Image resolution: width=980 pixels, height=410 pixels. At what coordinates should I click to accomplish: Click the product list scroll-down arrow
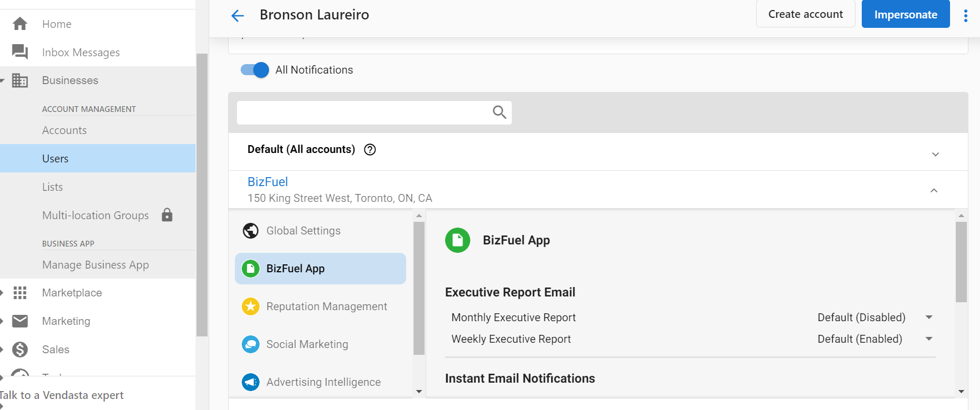tap(419, 392)
